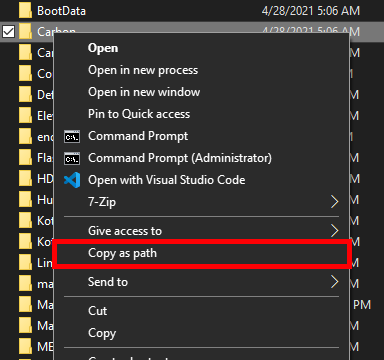Expand the 7-Zip submenu arrow

(x=334, y=202)
